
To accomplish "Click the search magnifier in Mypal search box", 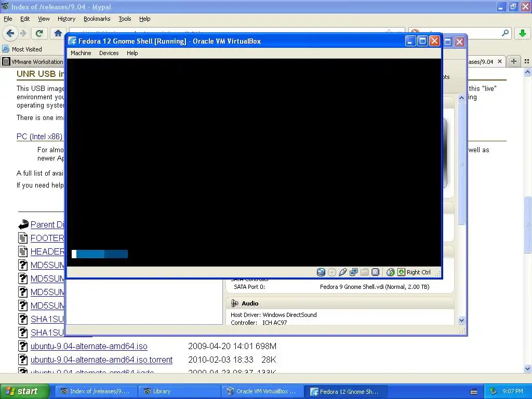I will point(505,33).
